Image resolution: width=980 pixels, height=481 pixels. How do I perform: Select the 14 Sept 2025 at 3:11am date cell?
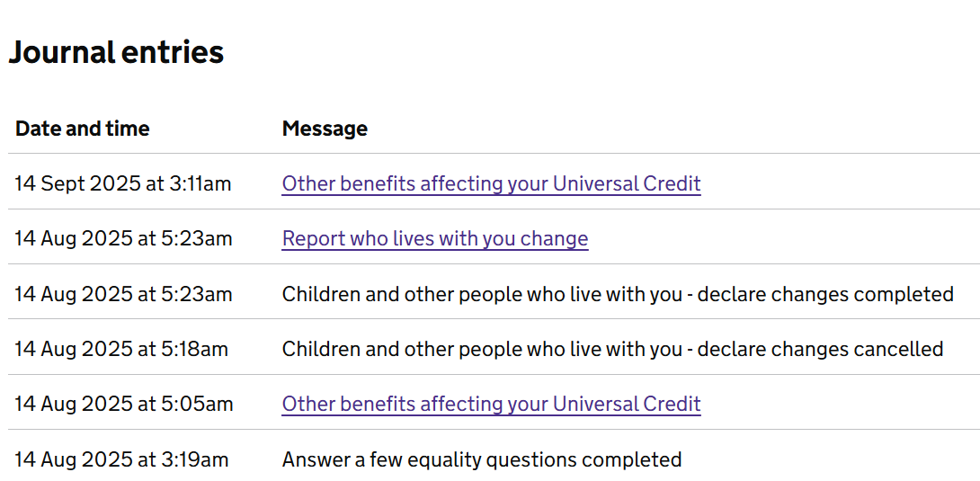click(x=123, y=183)
